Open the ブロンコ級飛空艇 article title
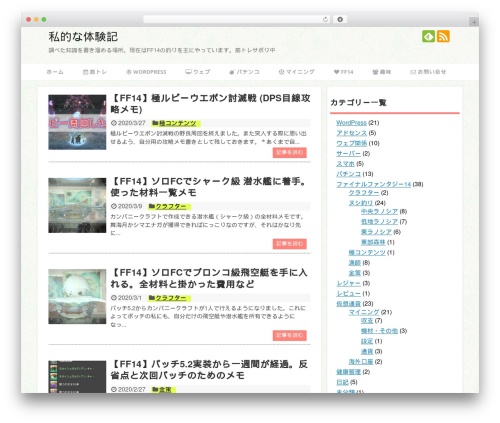 tap(209, 278)
